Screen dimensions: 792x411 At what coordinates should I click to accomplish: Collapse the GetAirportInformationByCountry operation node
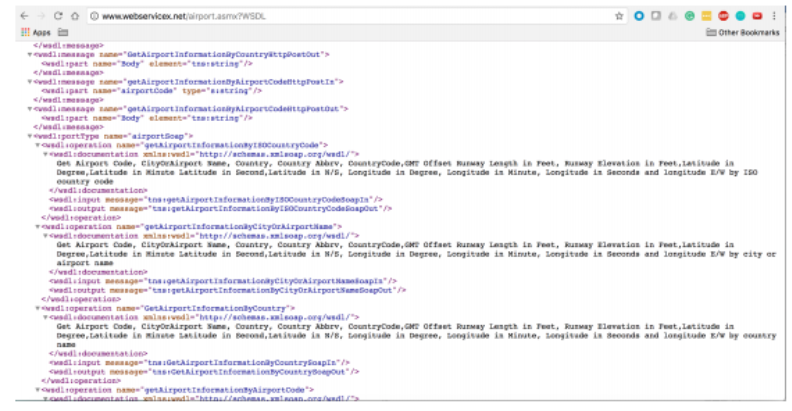pos(37,309)
